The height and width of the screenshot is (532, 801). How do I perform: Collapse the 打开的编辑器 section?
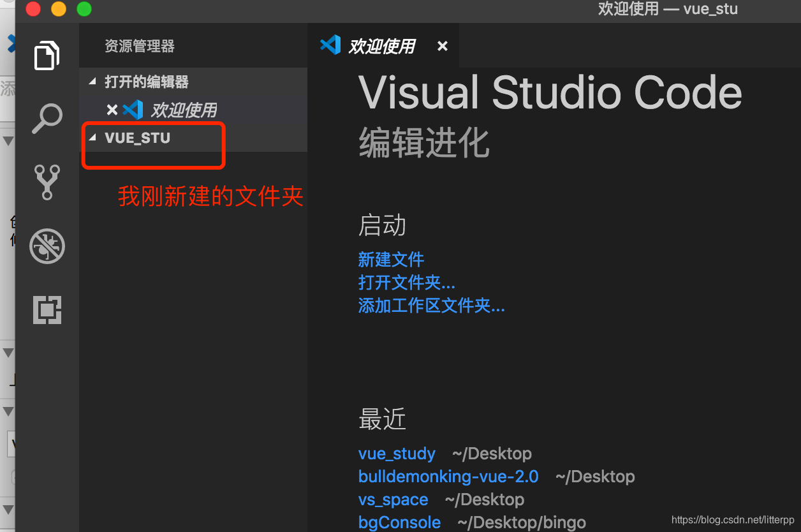click(92, 82)
